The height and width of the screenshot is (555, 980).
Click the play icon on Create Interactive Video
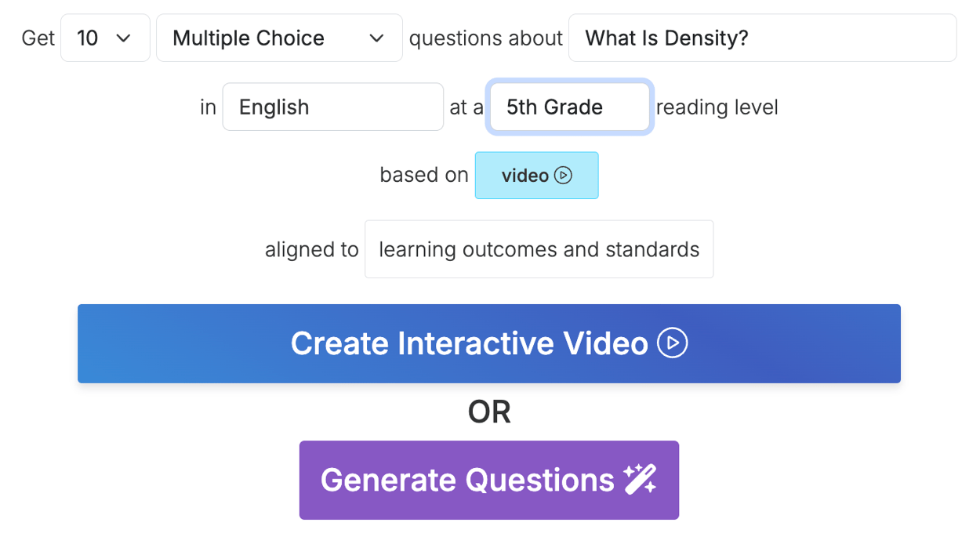pos(672,343)
